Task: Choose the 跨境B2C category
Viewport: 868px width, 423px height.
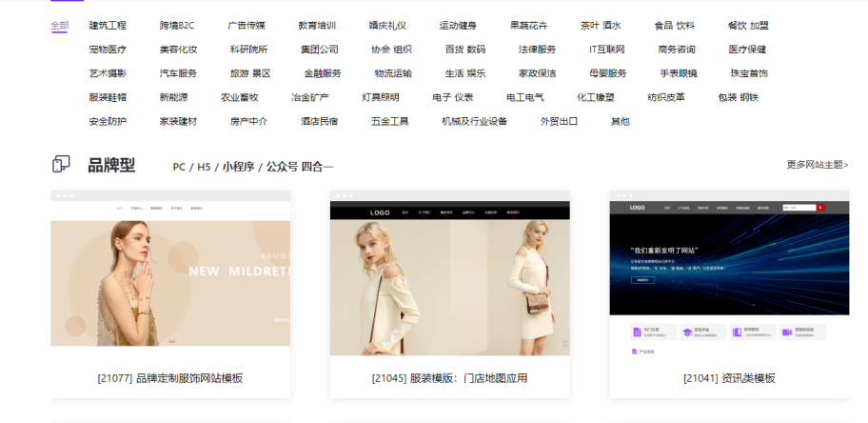Action: coord(177,25)
